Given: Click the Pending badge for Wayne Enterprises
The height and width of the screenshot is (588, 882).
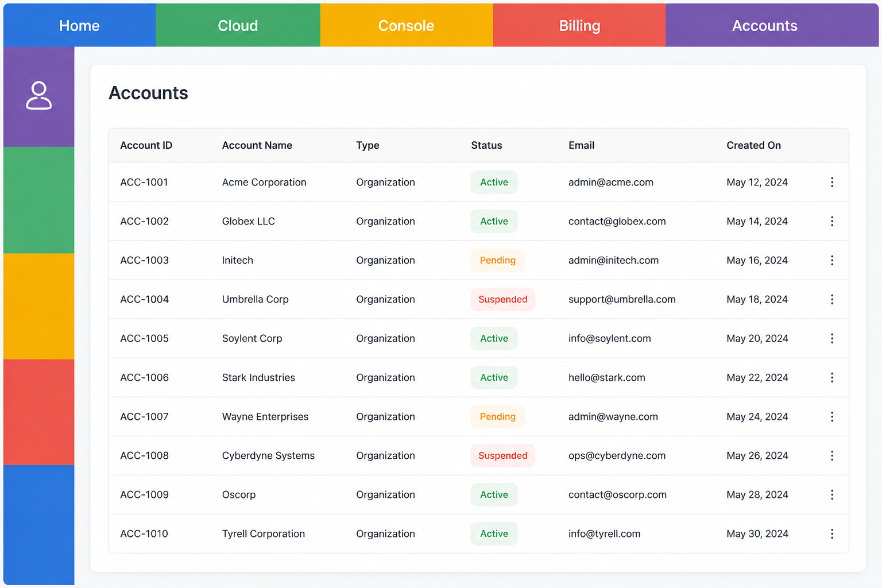Looking at the screenshot, I should (498, 416).
